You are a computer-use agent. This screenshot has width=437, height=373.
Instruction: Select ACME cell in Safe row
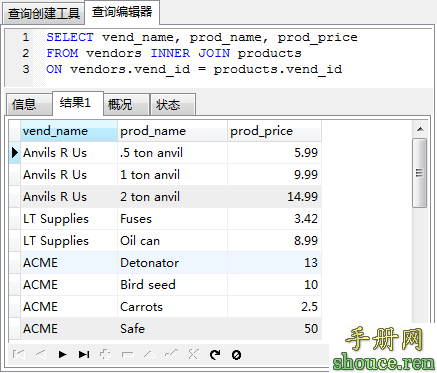pos(69,329)
